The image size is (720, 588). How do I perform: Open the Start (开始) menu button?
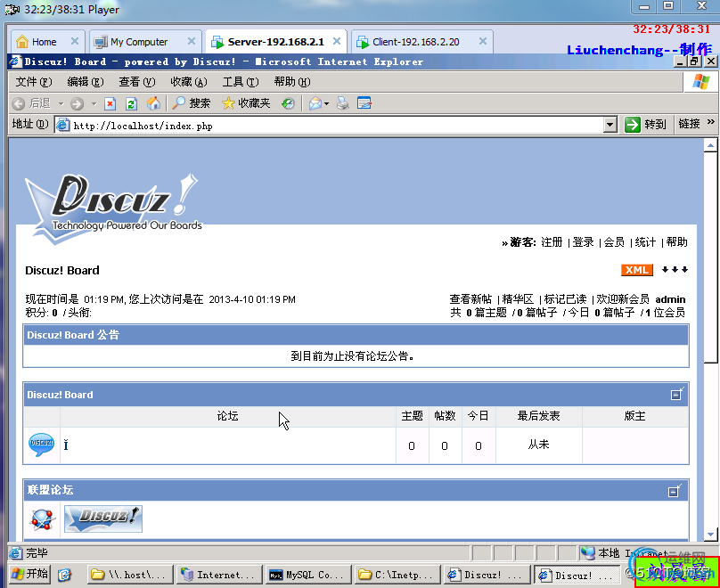pos(29,574)
